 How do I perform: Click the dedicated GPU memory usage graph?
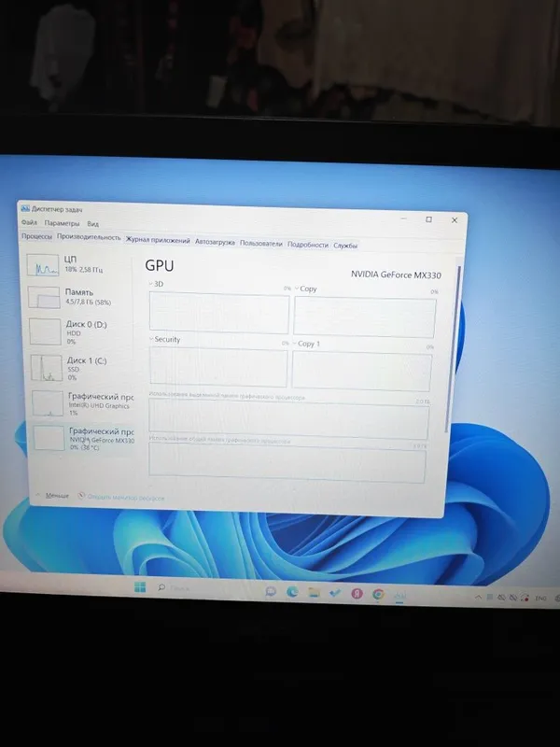pyautogui.click(x=288, y=419)
